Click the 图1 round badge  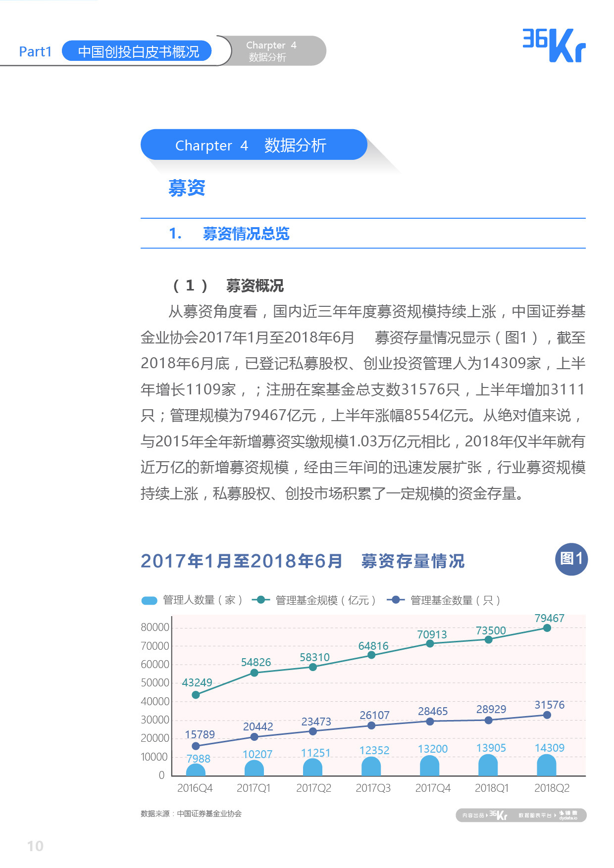[571, 559]
